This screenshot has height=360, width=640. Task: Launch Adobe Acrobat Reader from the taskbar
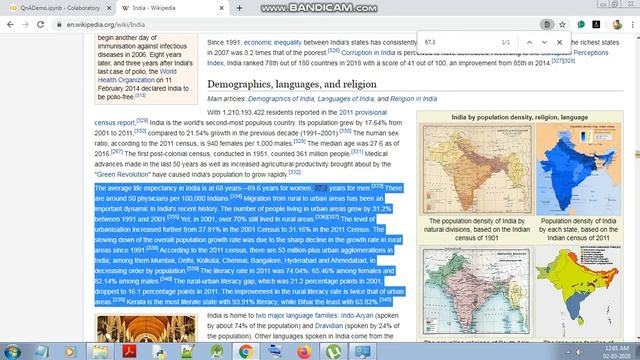click(129, 351)
